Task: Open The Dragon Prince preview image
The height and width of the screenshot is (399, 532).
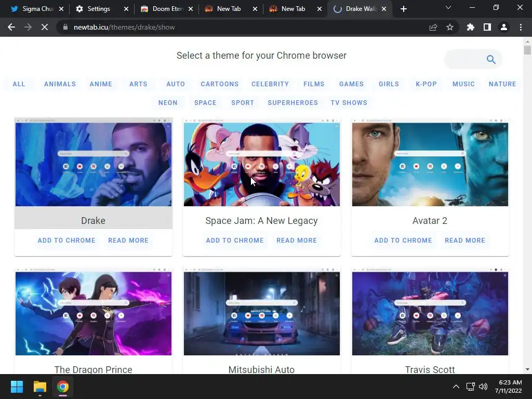Action: click(94, 312)
